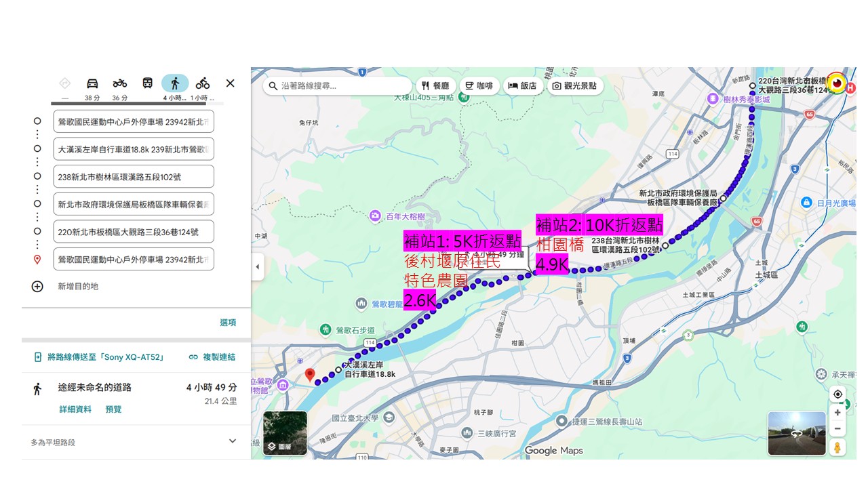Open the 選項 route options
This screenshot has width=868, height=488.
point(228,323)
